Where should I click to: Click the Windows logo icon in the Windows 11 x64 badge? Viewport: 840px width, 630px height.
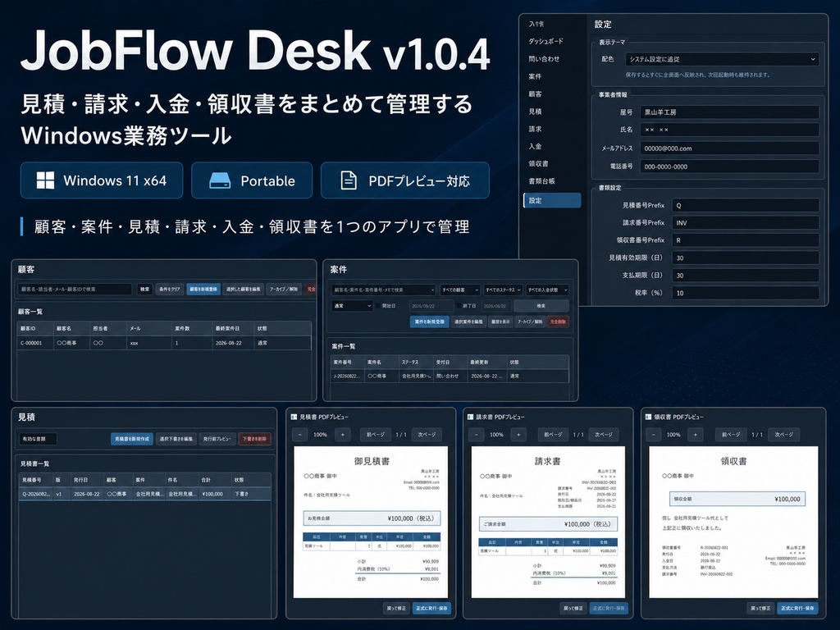click(45, 180)
